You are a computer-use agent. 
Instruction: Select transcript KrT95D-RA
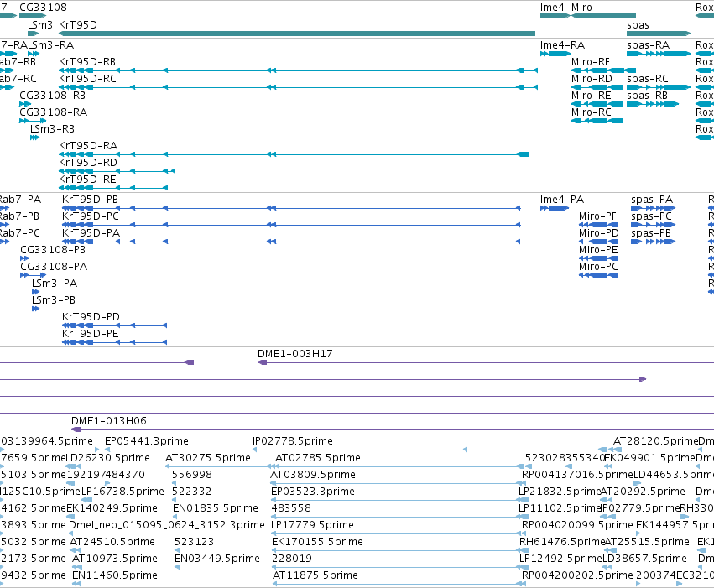88,146
